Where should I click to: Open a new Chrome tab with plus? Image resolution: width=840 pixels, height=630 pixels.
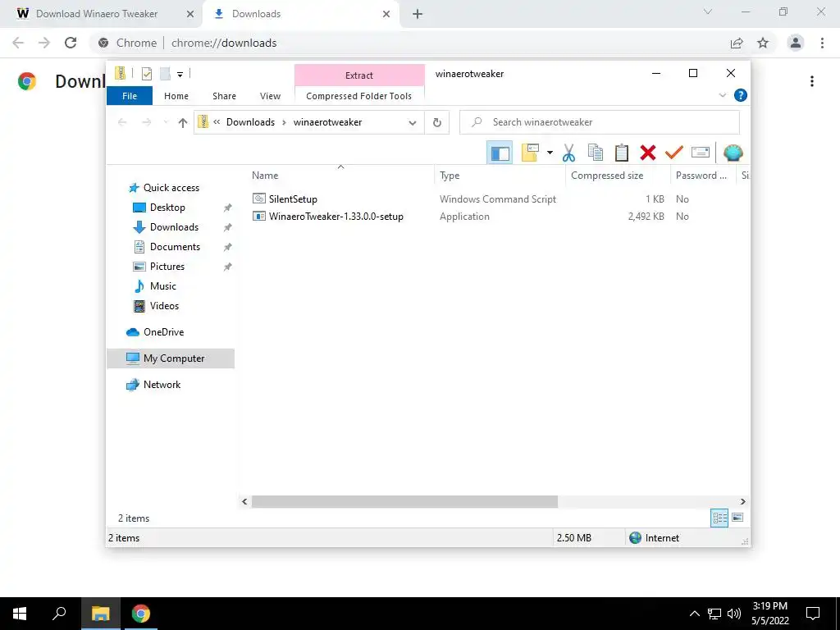pos(418,14)
